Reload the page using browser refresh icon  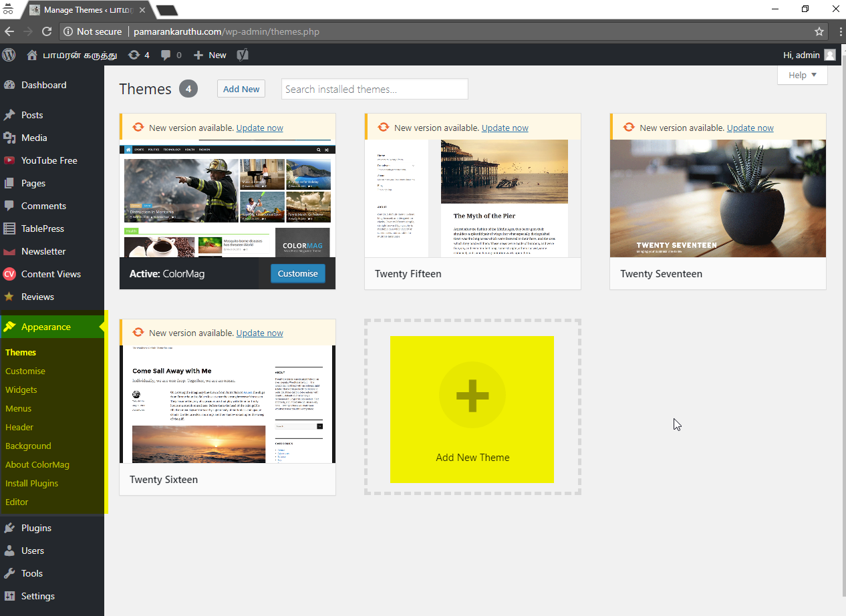point(47,31)
